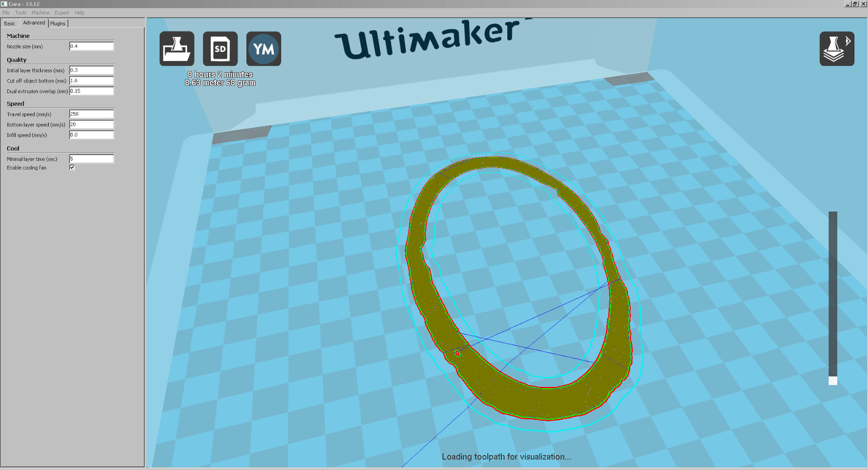Open the Tools menu
Image resolution: width=868 pixels, height=470 pixels.
point(21,12)
